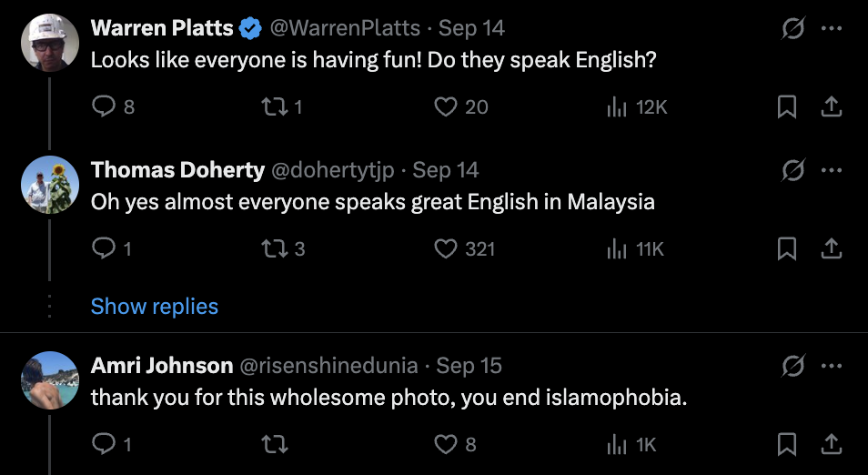
Task: Repost Thomas Doherty's tweet
Action: (283, 249)
